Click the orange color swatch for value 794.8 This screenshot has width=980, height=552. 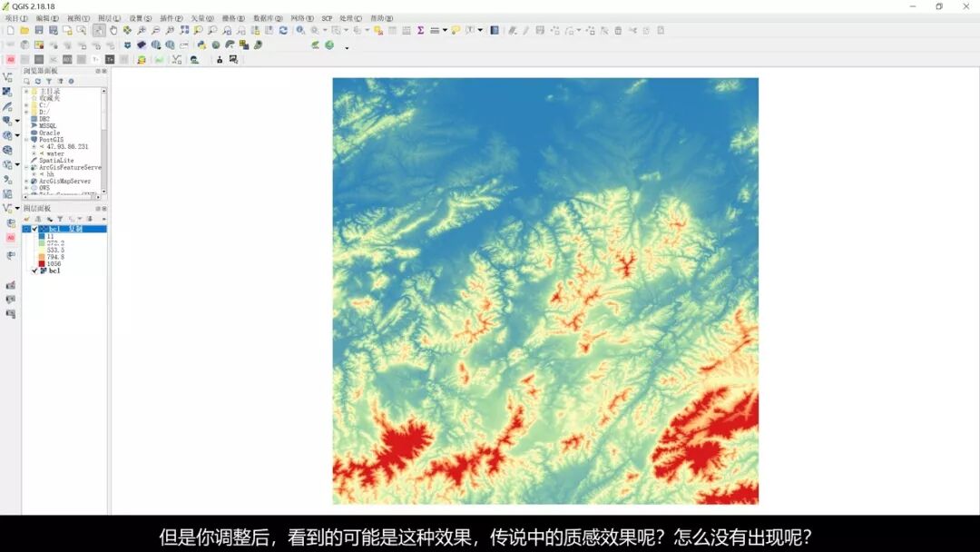[x=41, y=257]
